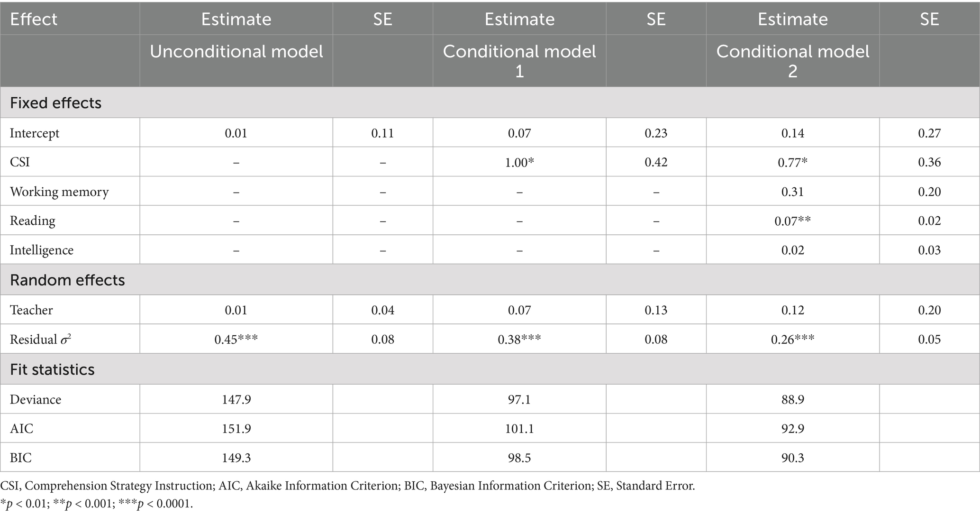Click the CSI row label
The width and height of the screenshot is (980, 515).
pos(20,162)
